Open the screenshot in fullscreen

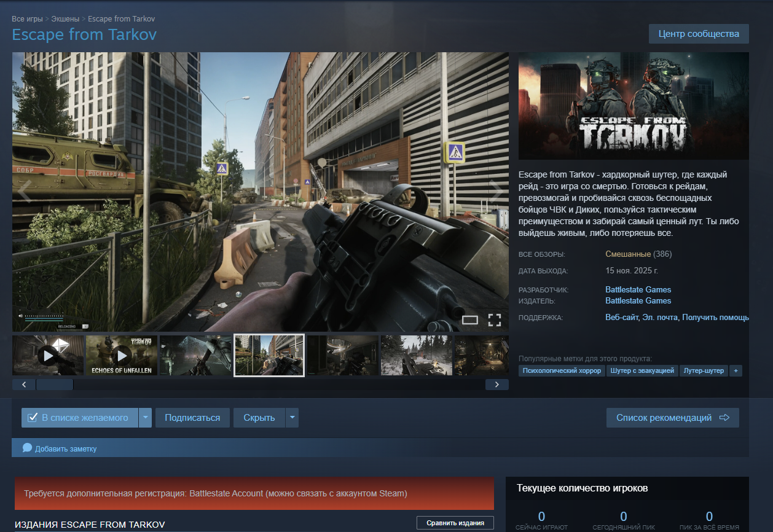click(495, 319)
